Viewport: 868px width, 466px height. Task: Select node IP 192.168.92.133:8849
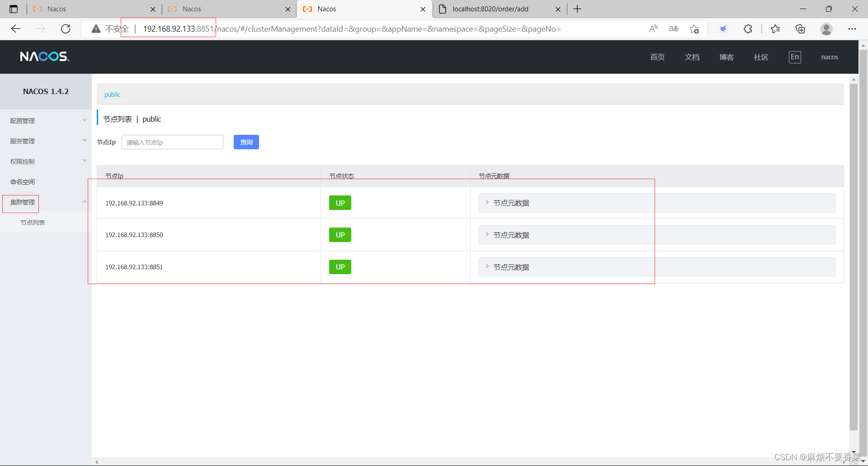(134, 203)
